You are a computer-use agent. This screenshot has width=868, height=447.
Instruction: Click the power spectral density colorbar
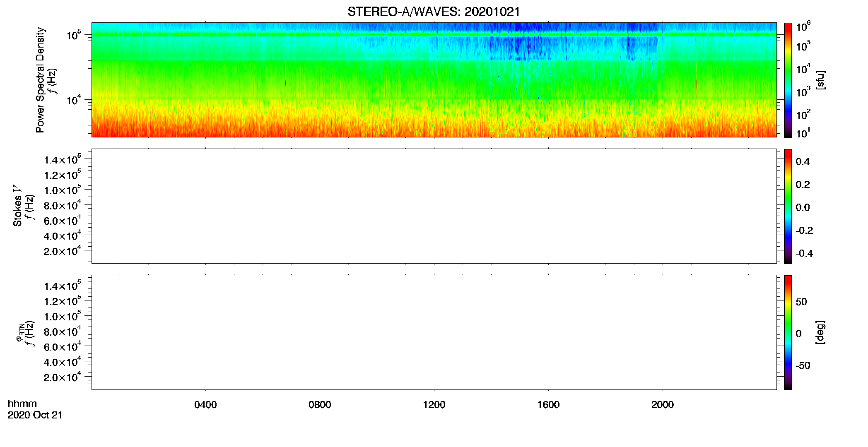(x=788, y=80)
